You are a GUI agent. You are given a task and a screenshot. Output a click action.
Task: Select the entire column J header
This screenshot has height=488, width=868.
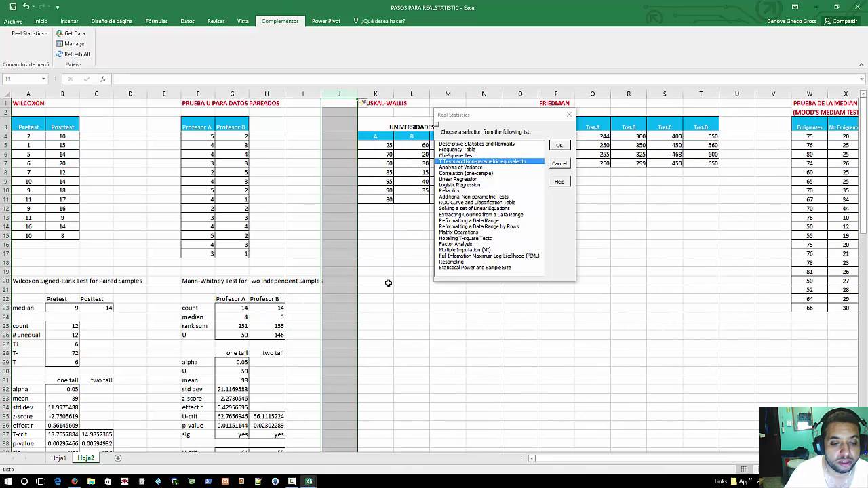(x=339, y=94)
